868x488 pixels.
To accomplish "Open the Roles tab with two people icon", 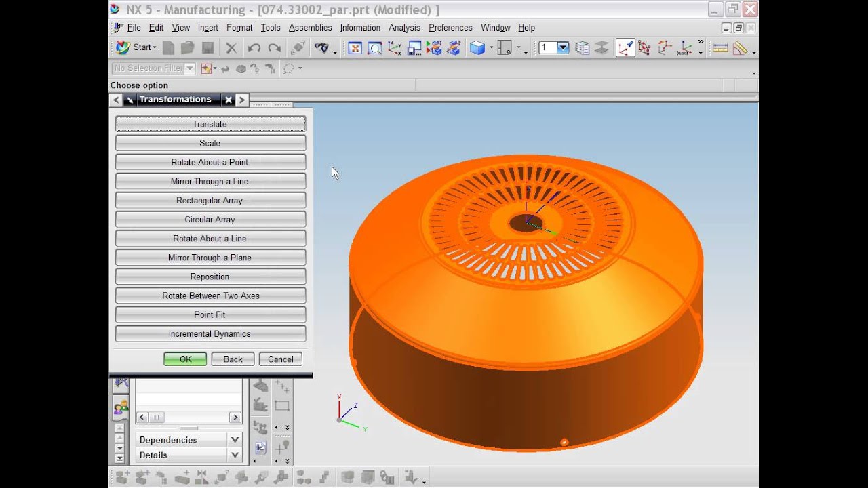I will [121, 407].
